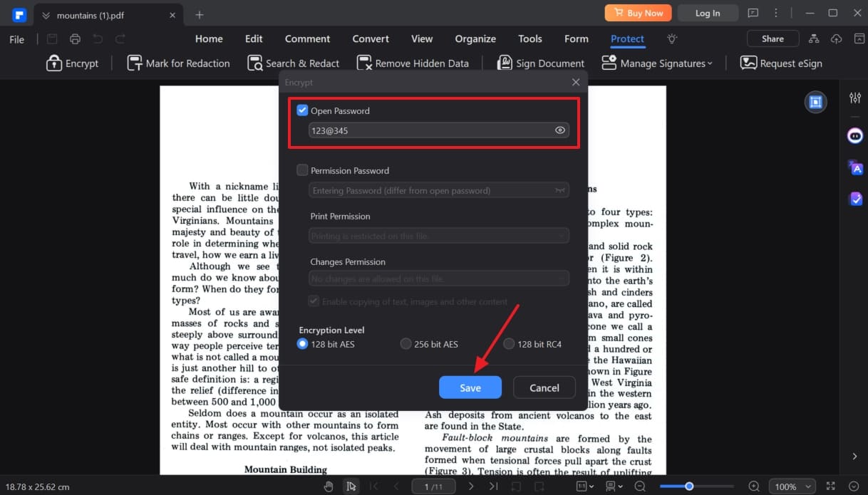
Task: Choose Remove Hidden Data
Action: (x=413, y=63)
